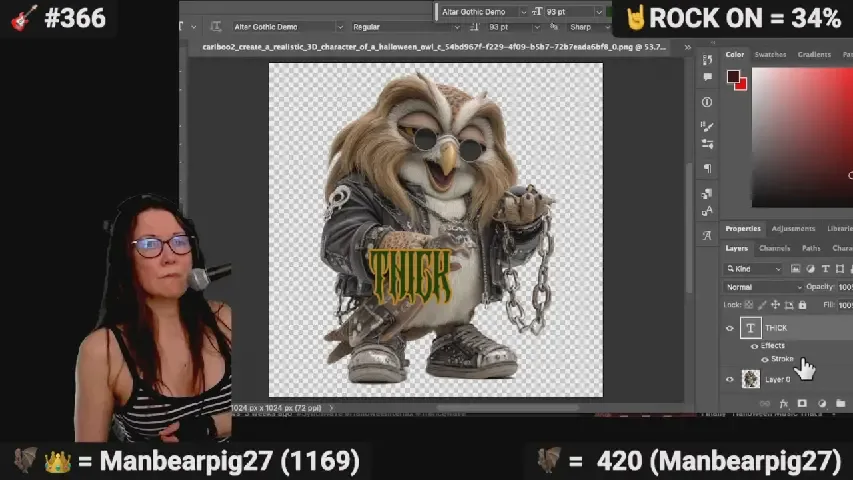Image resolution: width=853 pixels, height=480 pixels.
Task: Toggle the Stroke effect visibility
Action: click(765, 359)
